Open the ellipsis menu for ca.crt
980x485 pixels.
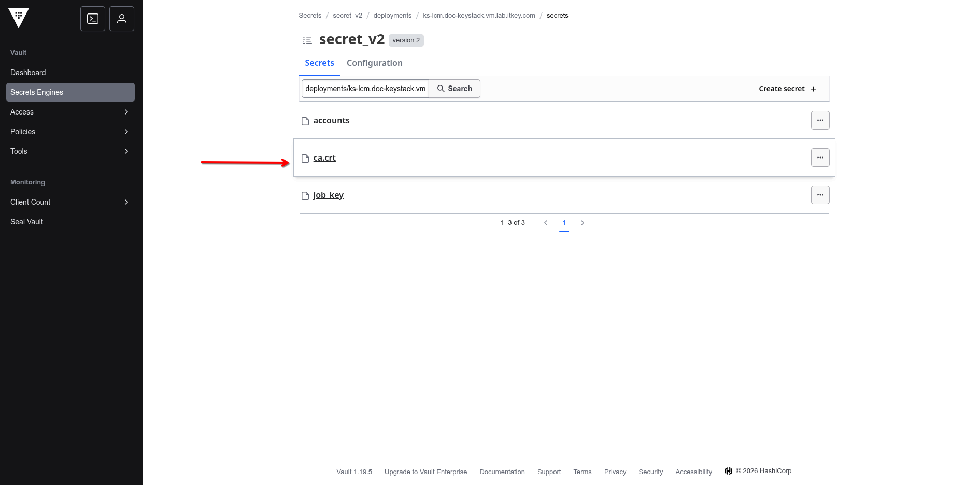(x=820, y=158)
